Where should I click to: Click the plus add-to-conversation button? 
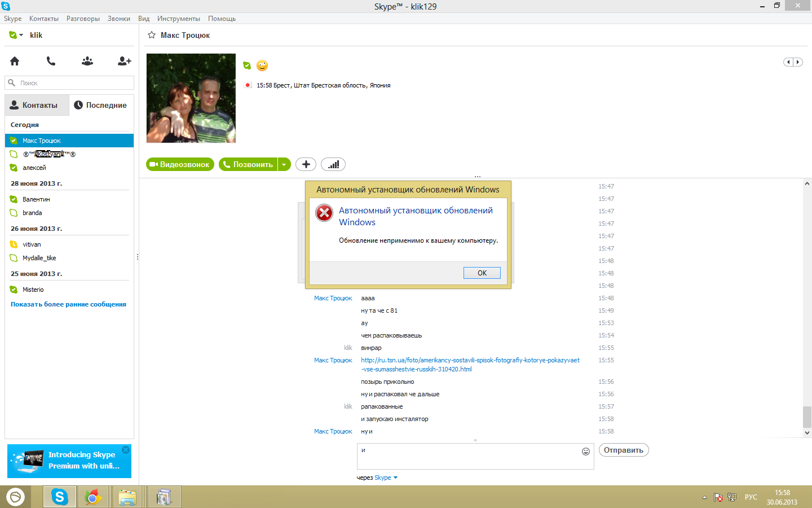pos(306,164)
